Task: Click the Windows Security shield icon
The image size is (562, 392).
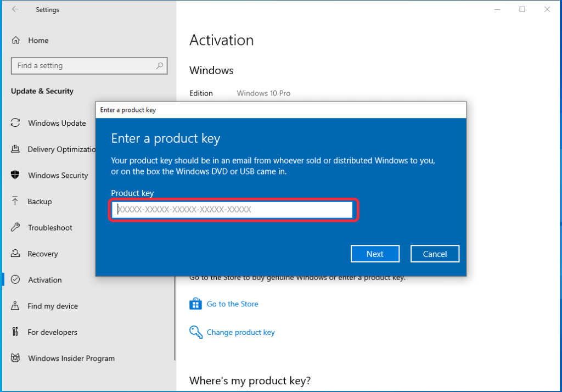Action: [16, 175]
